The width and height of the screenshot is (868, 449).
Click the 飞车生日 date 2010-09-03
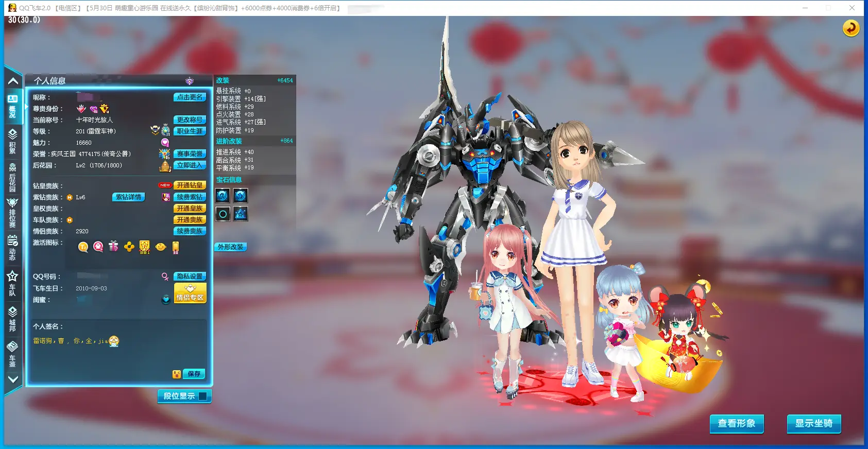click(91, 288)
